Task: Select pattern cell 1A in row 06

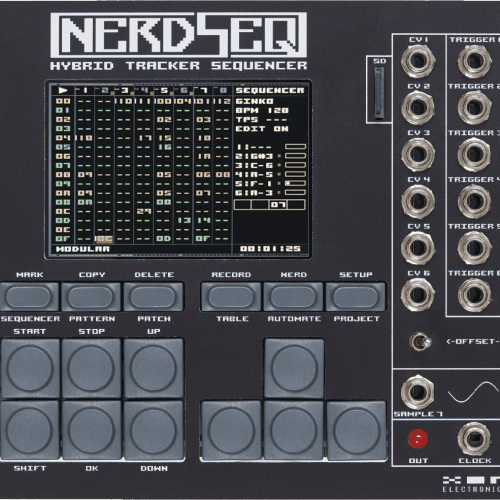Action: tap(204, 156)
